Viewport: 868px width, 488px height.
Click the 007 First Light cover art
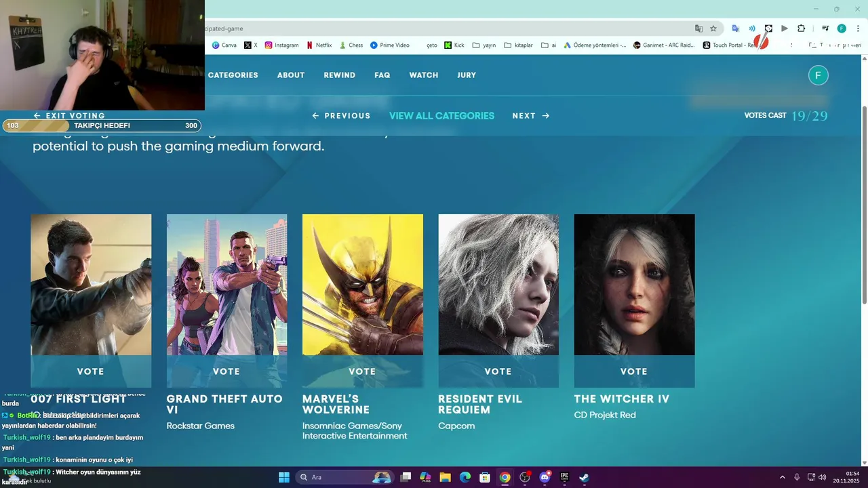[x=91, y=285]
